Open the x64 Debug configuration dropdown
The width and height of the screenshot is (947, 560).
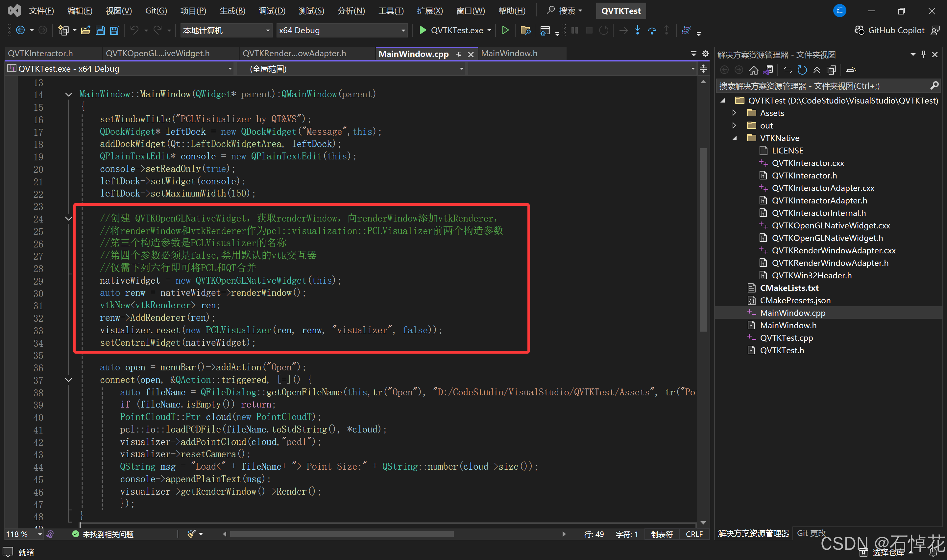(403, 30)
